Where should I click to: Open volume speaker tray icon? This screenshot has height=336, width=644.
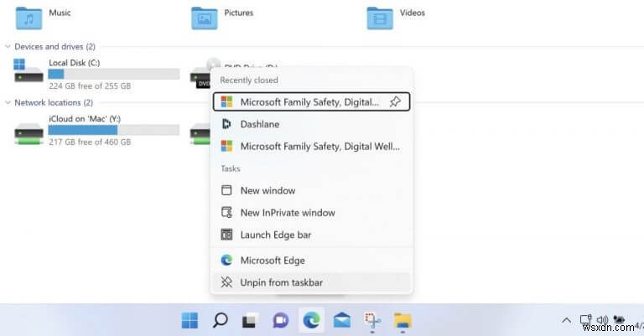point(602,319)
